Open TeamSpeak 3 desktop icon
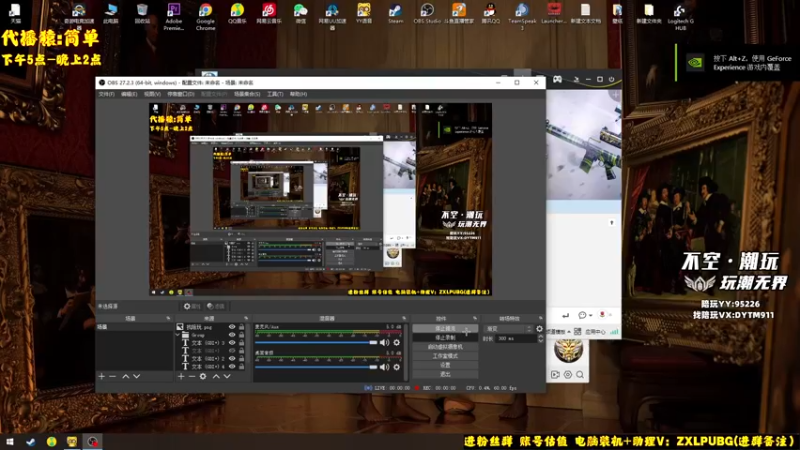The image size is (800, 450). click(x=522, y=16)
